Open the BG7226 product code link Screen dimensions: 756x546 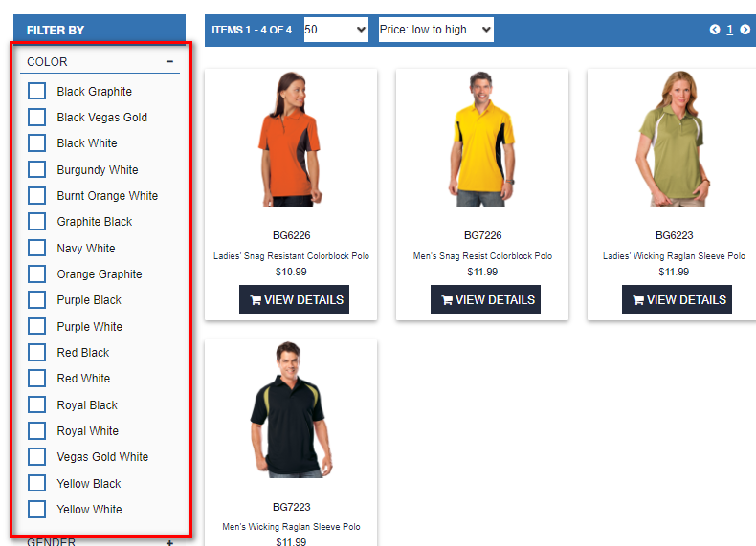coord(482,235)
